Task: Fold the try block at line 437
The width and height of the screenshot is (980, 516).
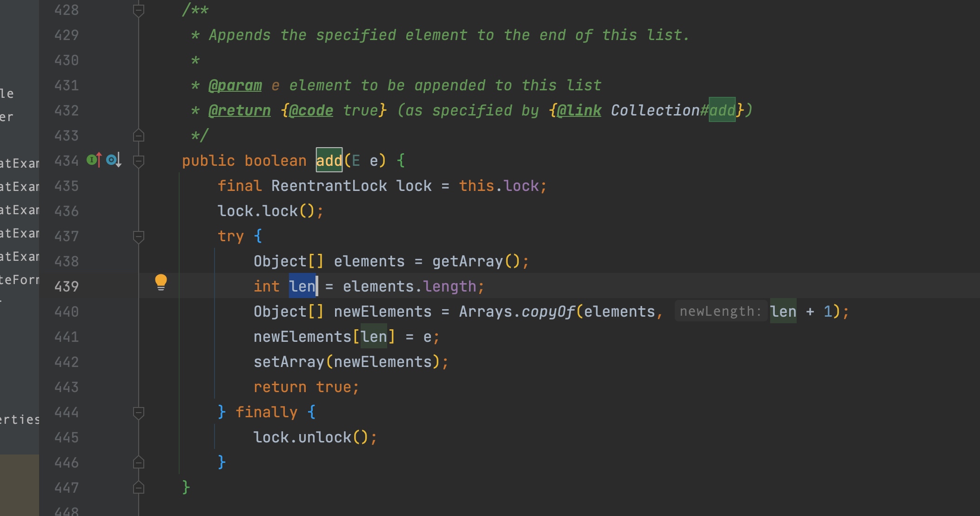Action: coord(139,237)
